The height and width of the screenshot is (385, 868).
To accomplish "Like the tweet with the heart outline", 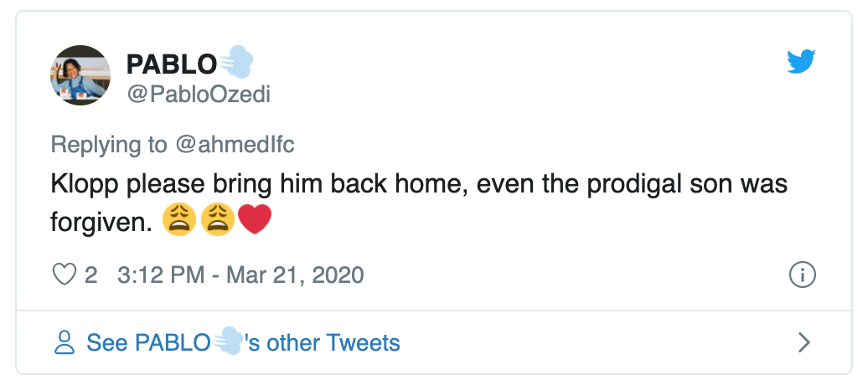I will tap(65, 275).
